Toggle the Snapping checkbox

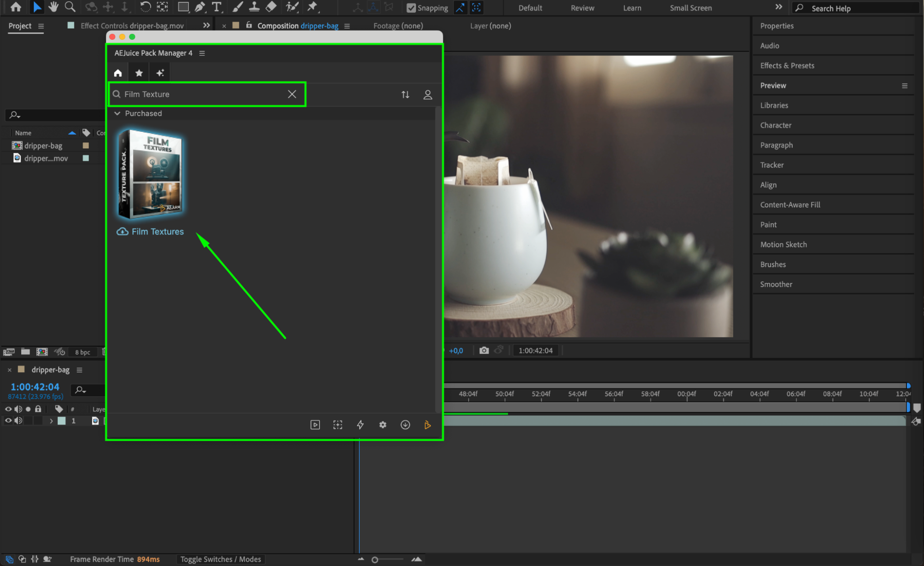[x=410, y=8]
